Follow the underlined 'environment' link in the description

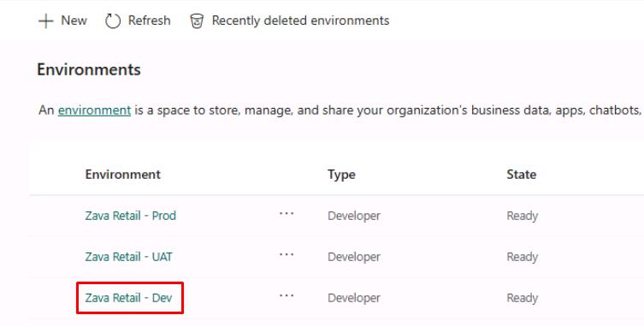tap(94, 110)
